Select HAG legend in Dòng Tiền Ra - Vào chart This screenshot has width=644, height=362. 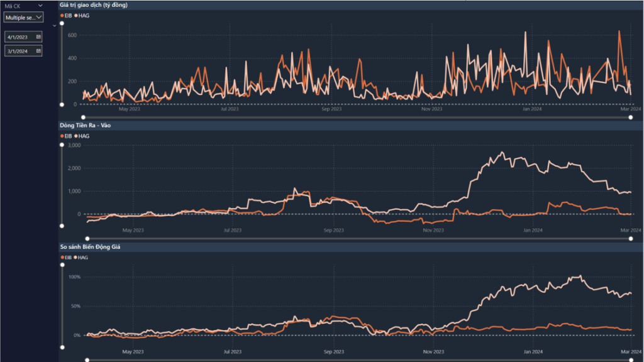pyautogui.click(x=76, y=136)
